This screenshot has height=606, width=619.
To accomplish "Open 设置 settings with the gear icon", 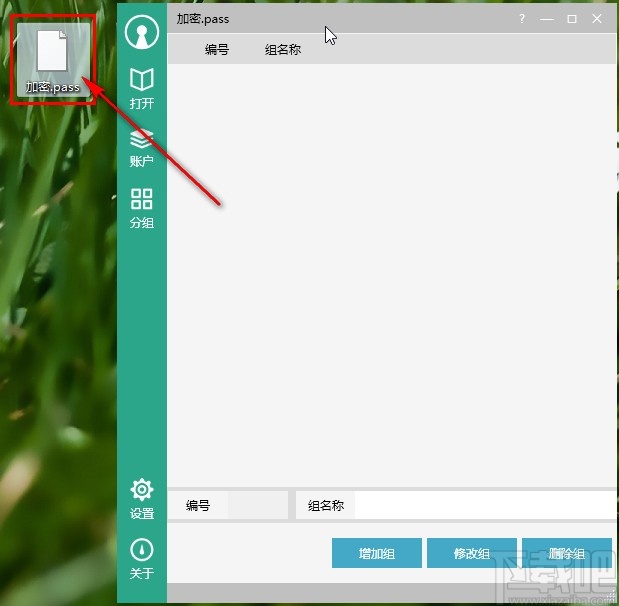I will 142,499.
